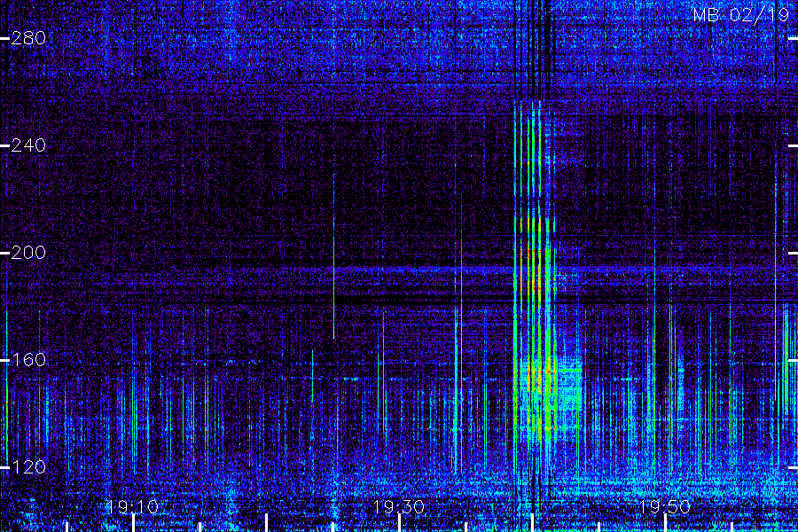Click the 280 frequency axis label
Screen dimensions: 798x532
point(28,38)
